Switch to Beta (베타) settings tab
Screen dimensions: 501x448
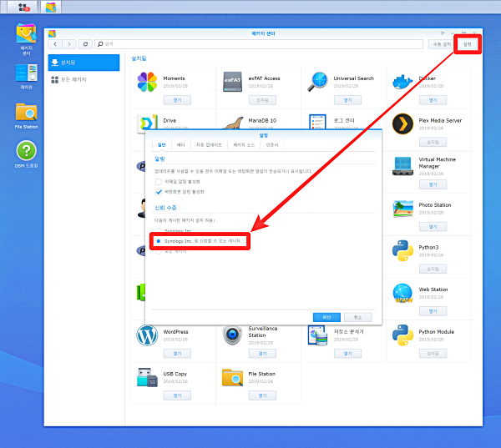pyautogui.click(x=181, y=145)
